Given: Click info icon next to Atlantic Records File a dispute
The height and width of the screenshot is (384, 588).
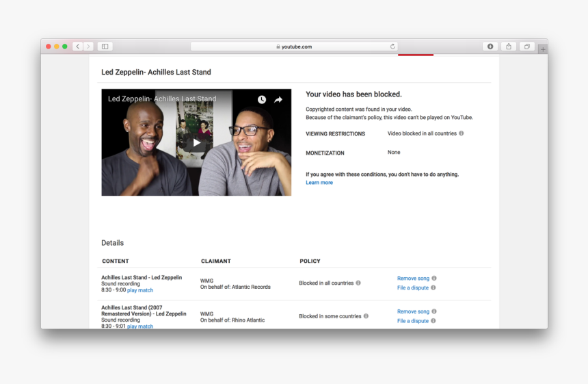Looking at the screenshot, I should (433, 287).
